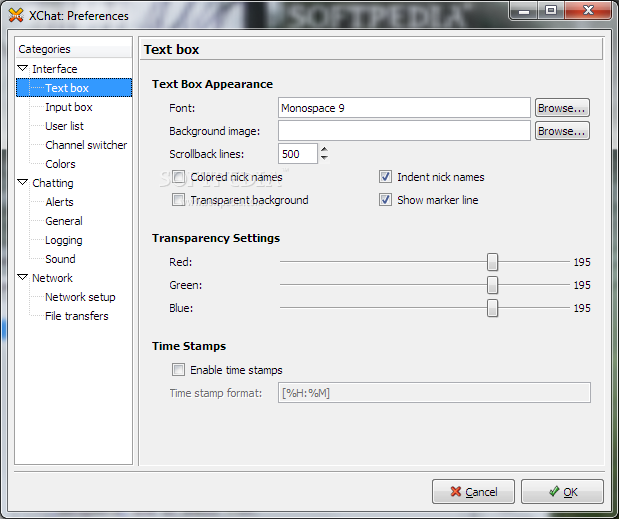Image resolution: width=619 pixels, height=519 pixels.
Task: Select the Interface tree label
Action: (54, 69)
